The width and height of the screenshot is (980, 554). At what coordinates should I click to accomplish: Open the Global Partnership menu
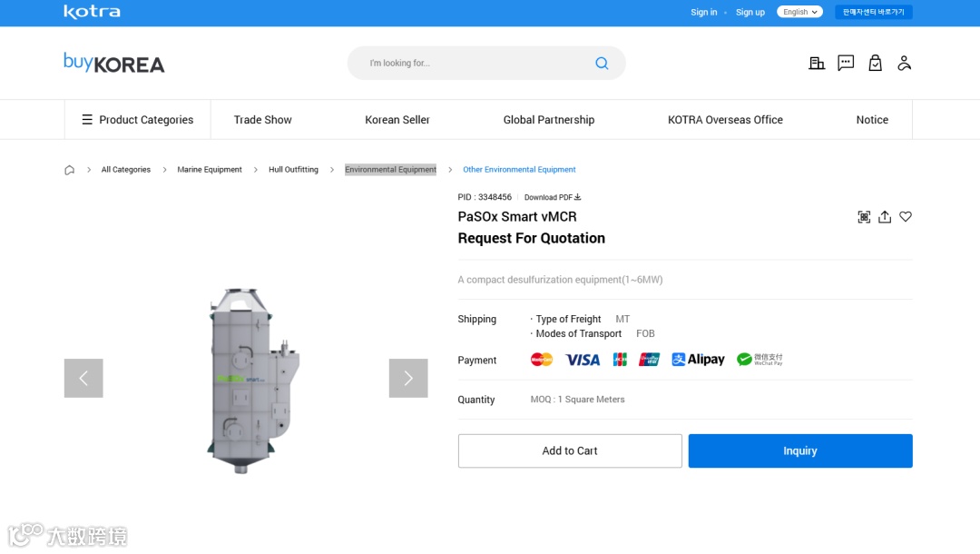549,120
